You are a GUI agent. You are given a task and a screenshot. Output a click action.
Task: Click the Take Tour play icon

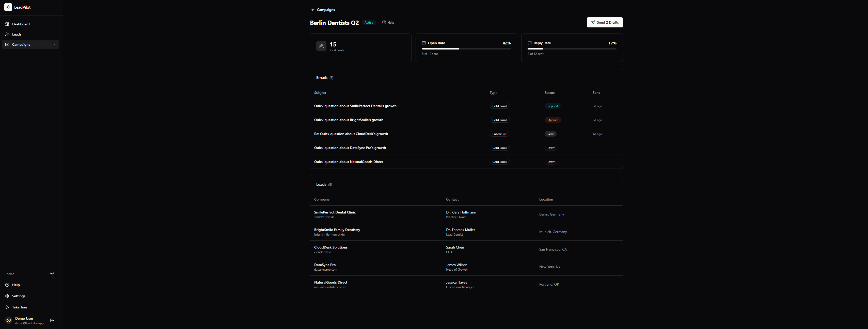click(7, 307)
